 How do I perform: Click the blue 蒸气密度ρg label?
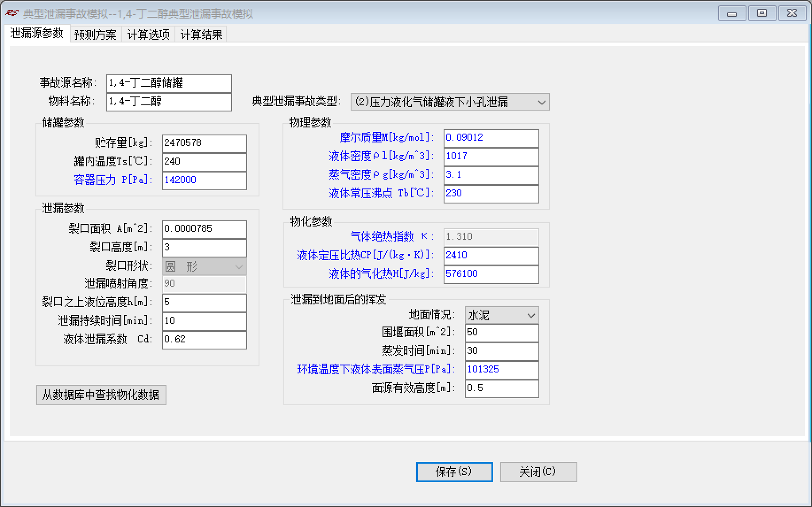click(382, 174)
